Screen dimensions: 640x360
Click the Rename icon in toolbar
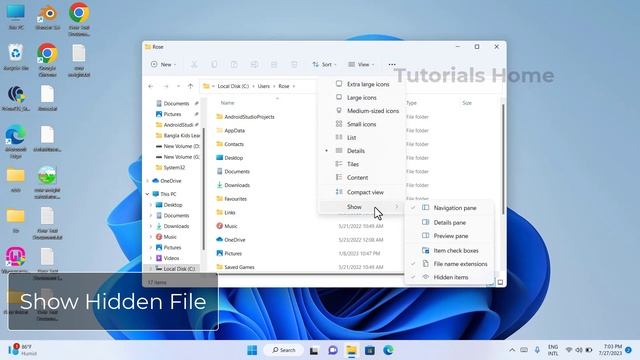(254, 64)
